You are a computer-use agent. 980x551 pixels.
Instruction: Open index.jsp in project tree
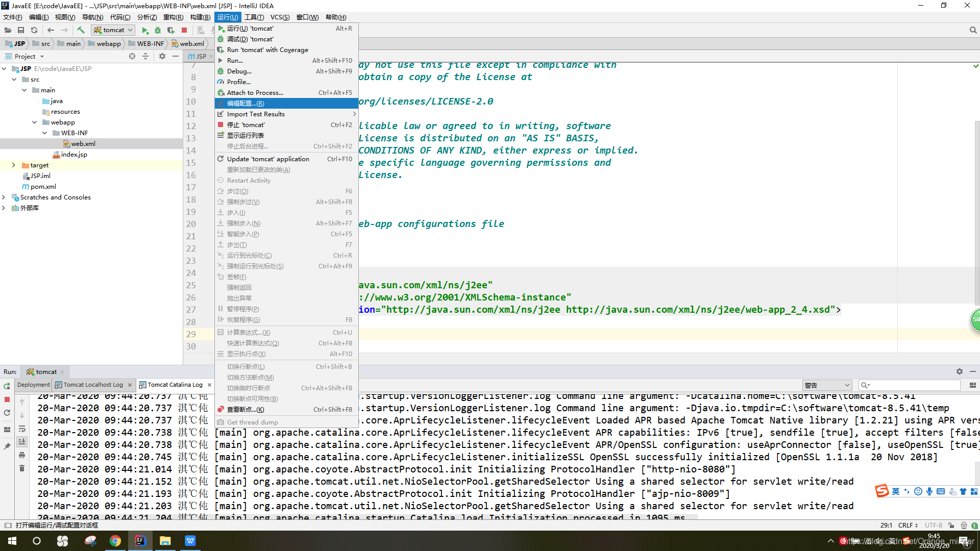click(70, 155)
